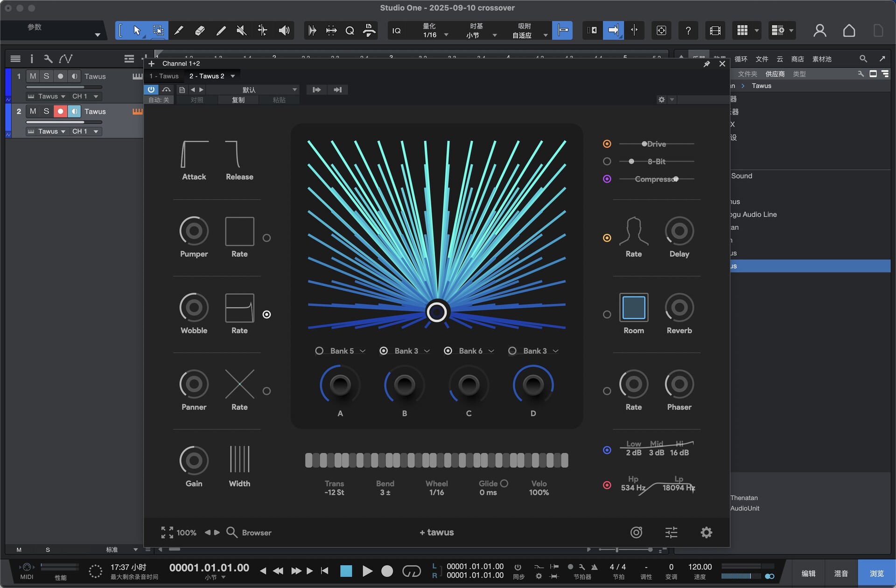
Task: Open the Shop browser tab
Action: pos(797,59)
